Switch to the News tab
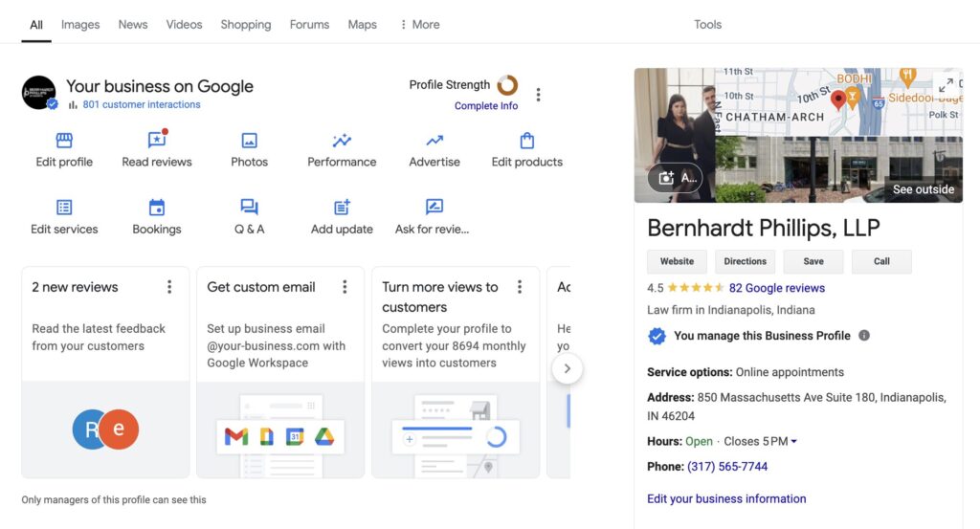980x529 pixels. (x=133, y=24)
